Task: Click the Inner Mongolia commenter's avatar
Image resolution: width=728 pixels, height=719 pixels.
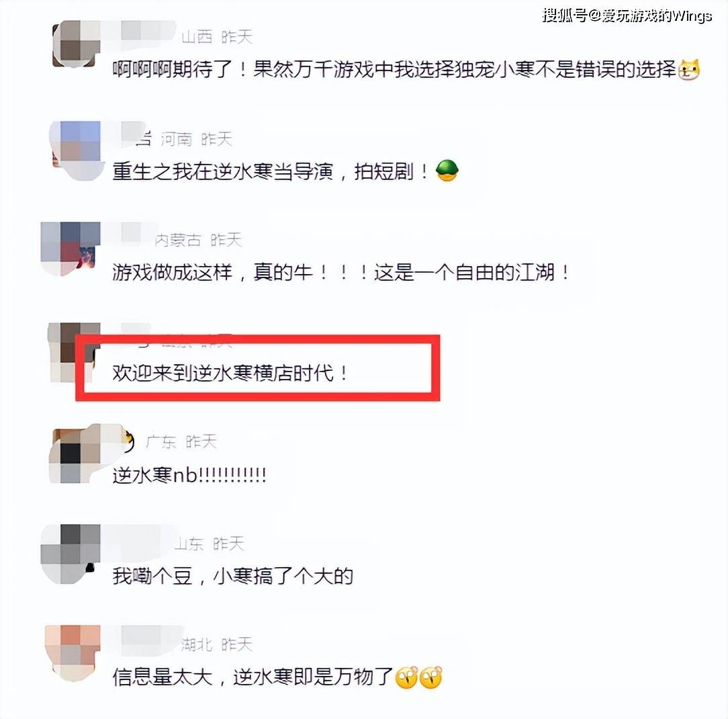Action: 71,249
